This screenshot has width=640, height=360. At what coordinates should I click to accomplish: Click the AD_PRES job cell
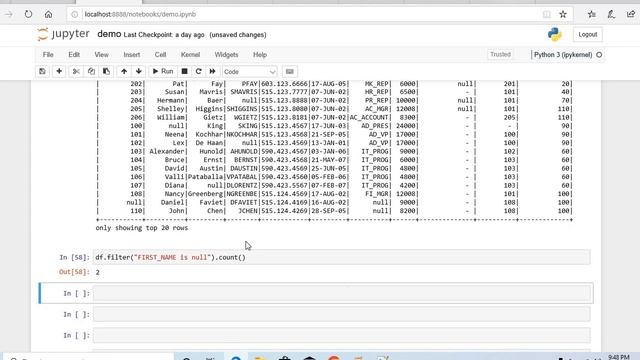point(375,126)
